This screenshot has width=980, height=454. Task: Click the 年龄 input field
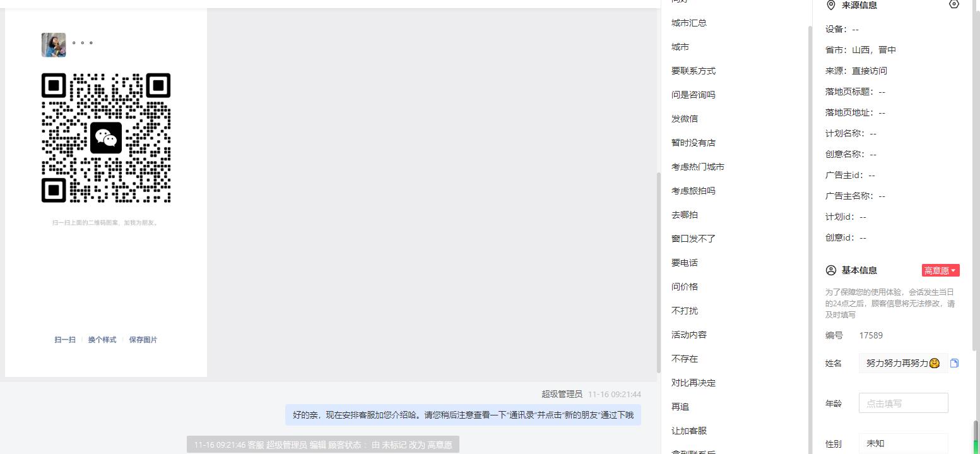(x=903, y=403)
